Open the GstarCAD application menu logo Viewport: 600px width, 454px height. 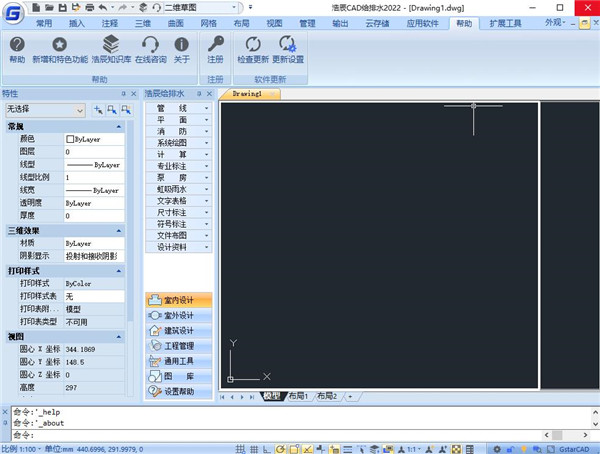click(x=13, y=13)
